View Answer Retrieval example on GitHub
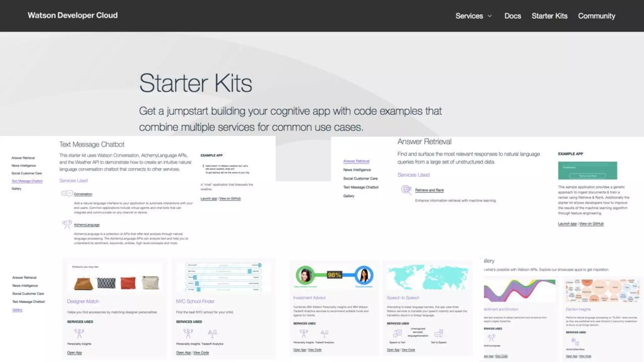This screenshot has height=362, width=644. coord(591,224)
